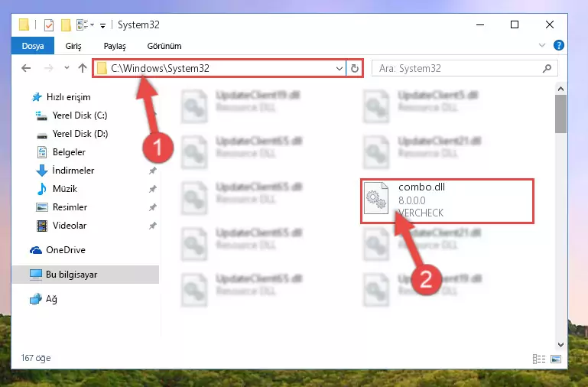
Task: Open Yerel Disk (D:) in sidebar
Action: point(72,134)
